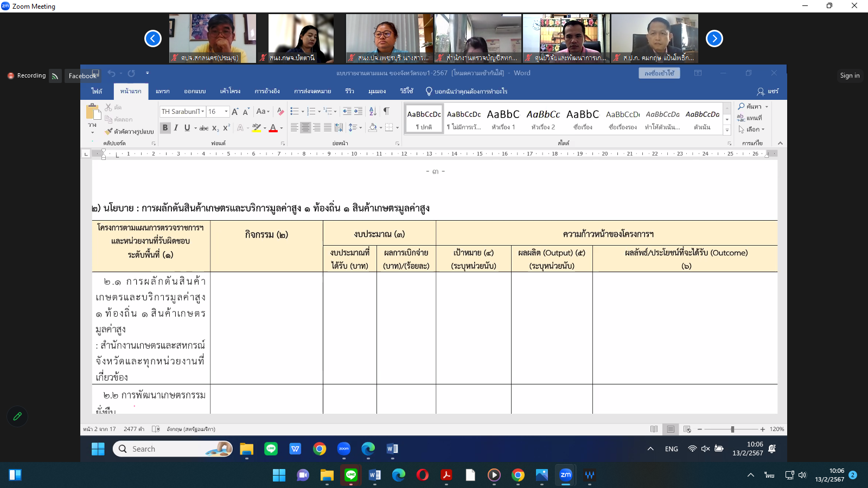Switch to Print Layout view icon

coord(671,429)
